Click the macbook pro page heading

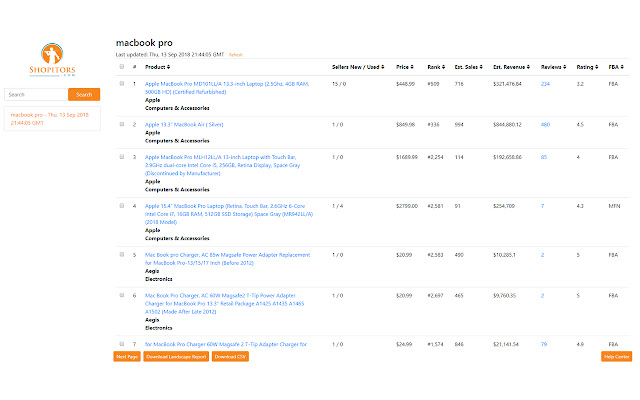coord(144,43)
